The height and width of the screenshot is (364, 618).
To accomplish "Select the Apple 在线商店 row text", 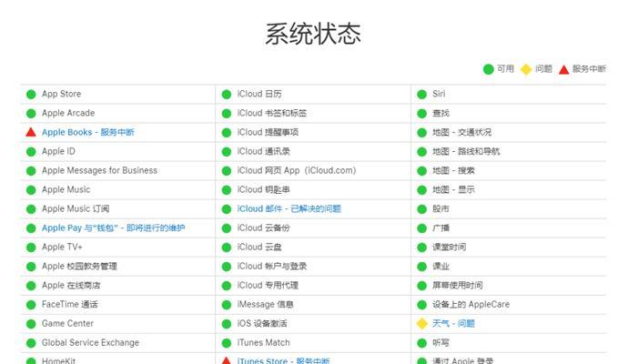I will point(71,286).
